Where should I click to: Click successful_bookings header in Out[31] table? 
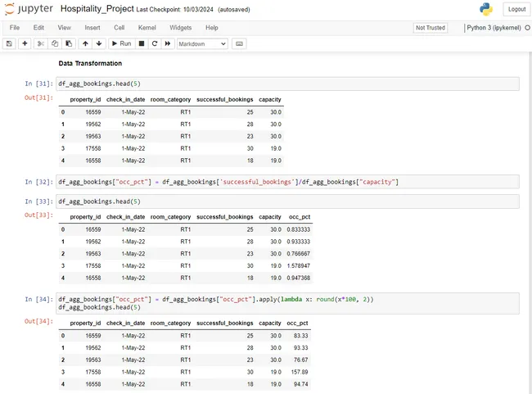[224, 99]
